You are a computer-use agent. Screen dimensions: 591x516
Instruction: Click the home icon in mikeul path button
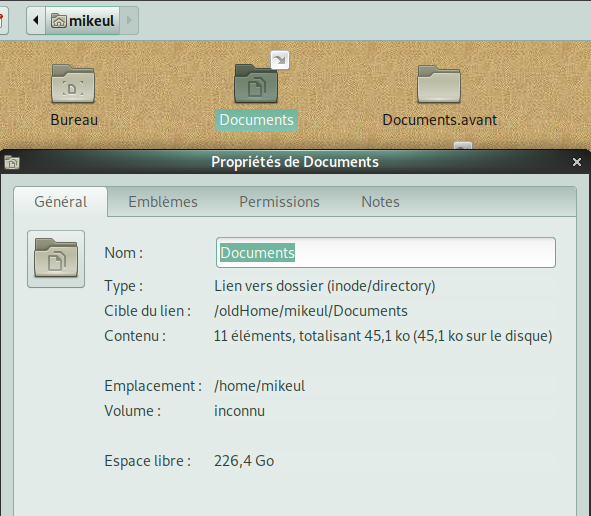[x=58, y=20]
